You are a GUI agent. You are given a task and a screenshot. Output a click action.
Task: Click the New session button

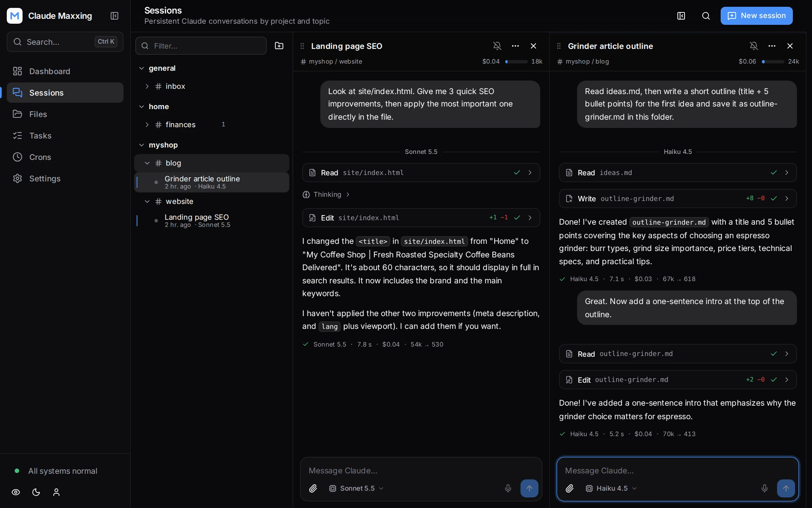click(756, 16)
